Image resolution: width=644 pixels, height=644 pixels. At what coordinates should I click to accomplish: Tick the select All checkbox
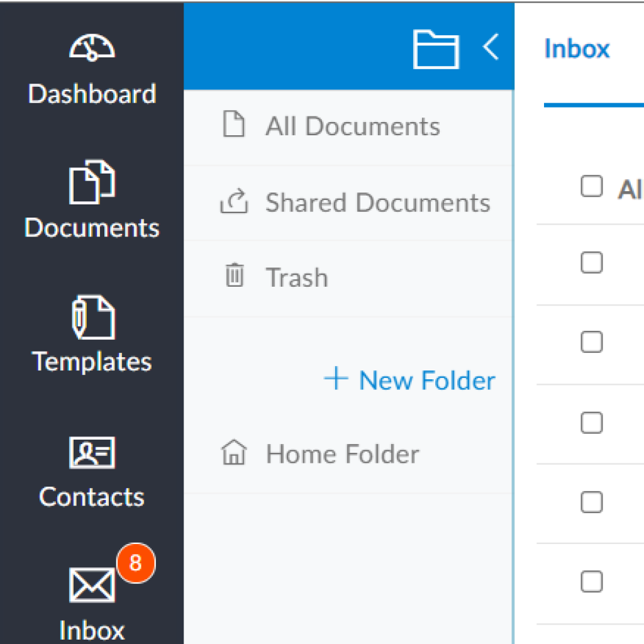click(x=592, y=186)
